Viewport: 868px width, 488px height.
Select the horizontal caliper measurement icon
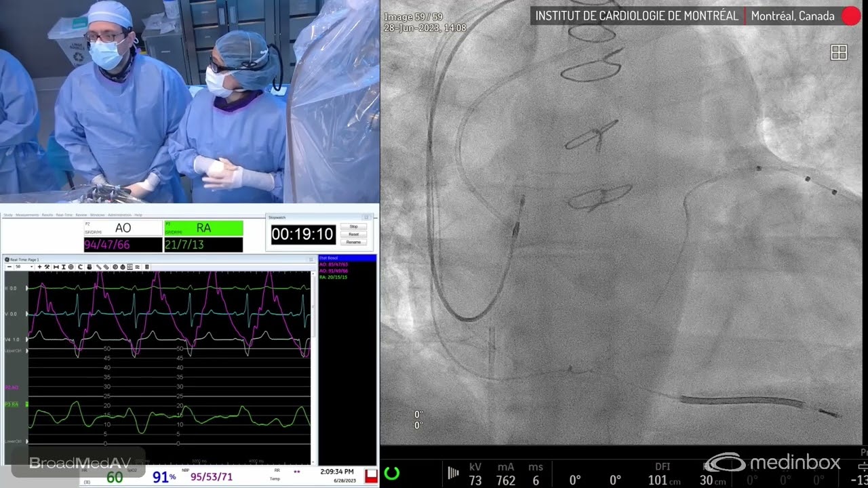56,267
